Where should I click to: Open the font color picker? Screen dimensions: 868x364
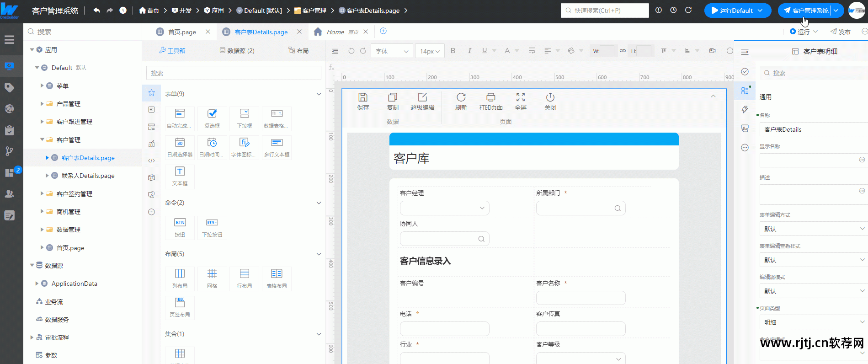(507, 51)
